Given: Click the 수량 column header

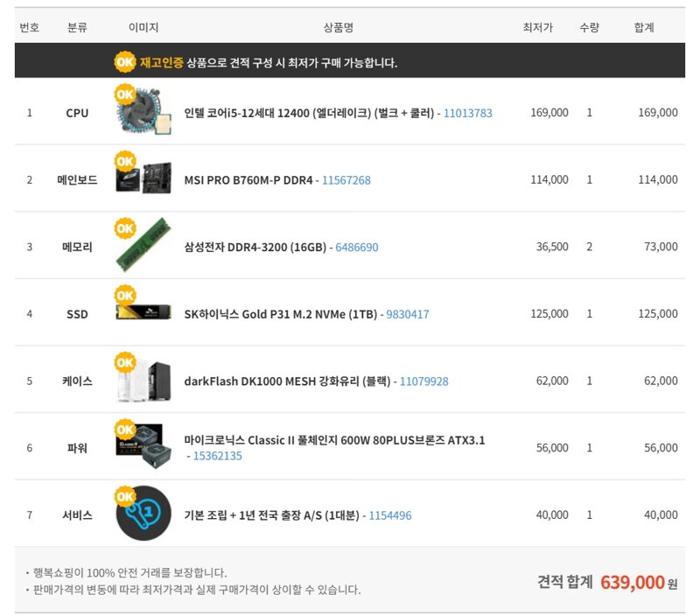Looking at the screenshot, I should 589,28.
